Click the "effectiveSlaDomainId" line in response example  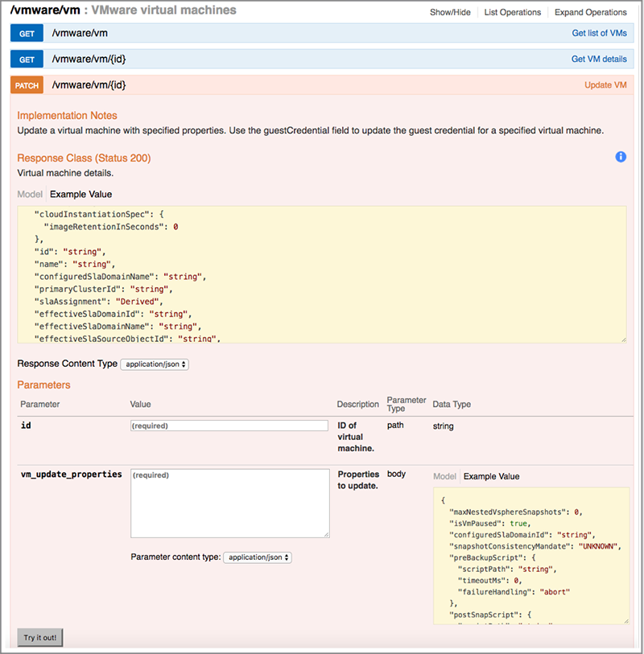pyautogui.click(x=113, y=314)
